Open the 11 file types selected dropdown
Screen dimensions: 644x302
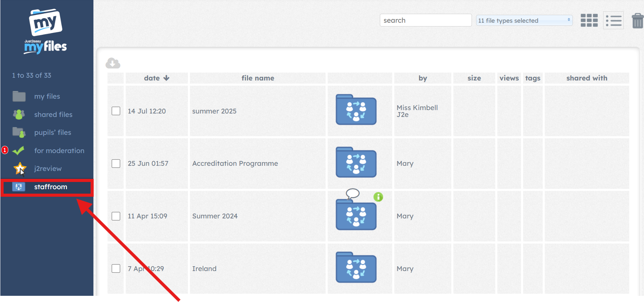pyautogui.click(x=524, y=20)
